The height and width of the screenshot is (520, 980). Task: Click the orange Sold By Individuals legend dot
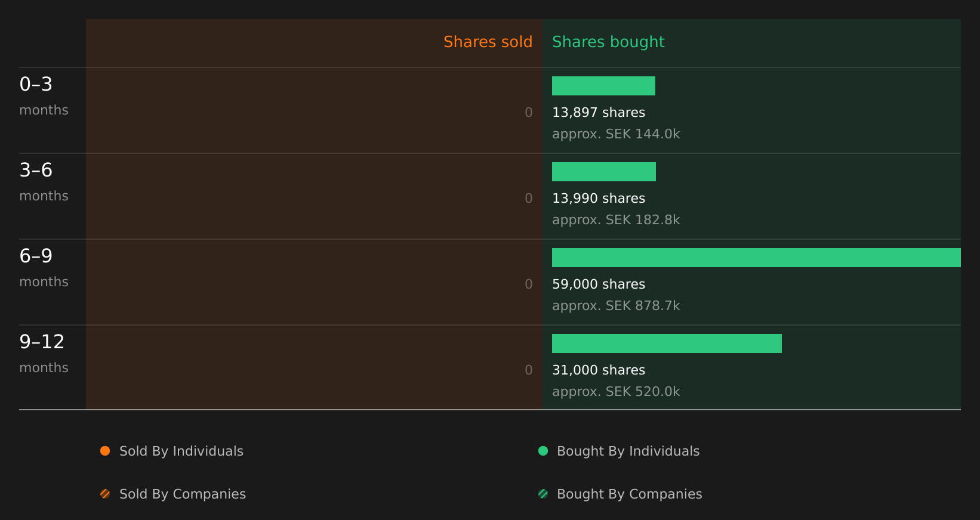(x=105, y=451)
